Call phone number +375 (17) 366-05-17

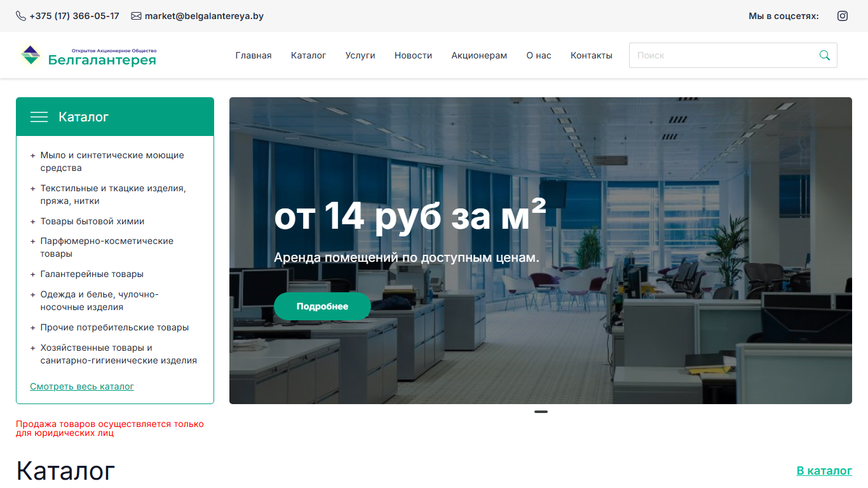[74, 16]
